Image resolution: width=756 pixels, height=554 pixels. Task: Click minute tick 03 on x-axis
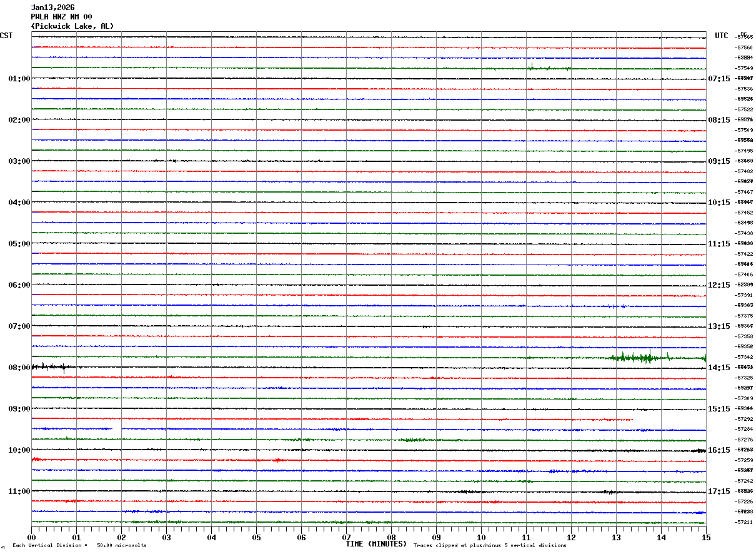point(167,536)
